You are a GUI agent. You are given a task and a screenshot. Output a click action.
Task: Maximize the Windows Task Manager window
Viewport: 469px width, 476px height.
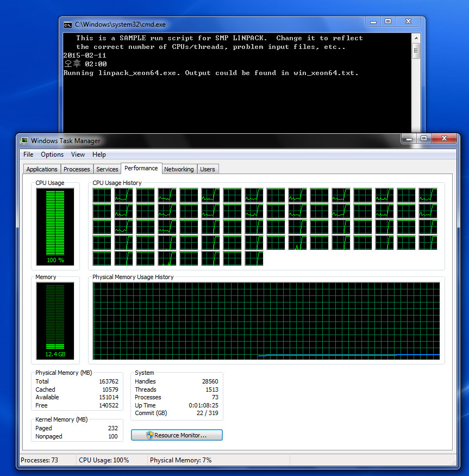click(424, 139)
